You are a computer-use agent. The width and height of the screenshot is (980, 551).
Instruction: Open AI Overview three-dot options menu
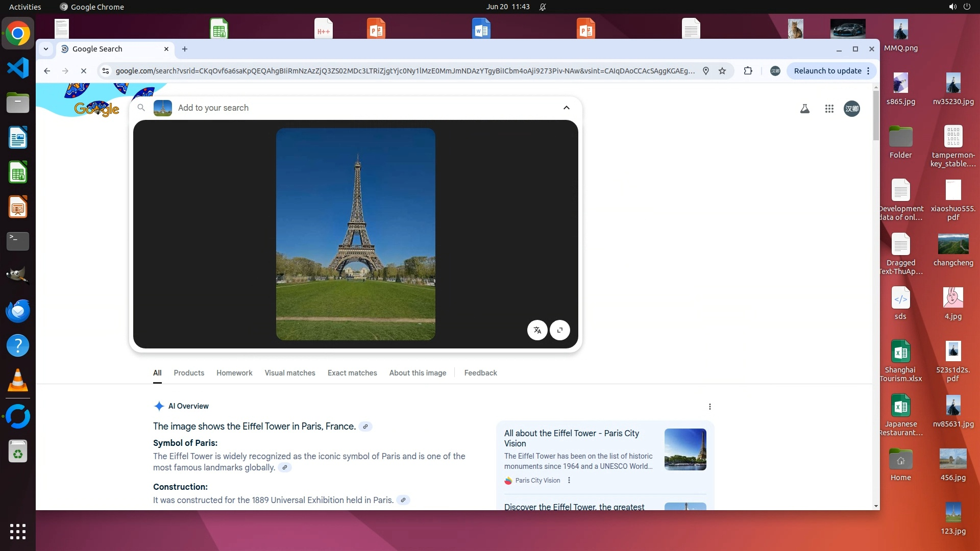point(710,407)
